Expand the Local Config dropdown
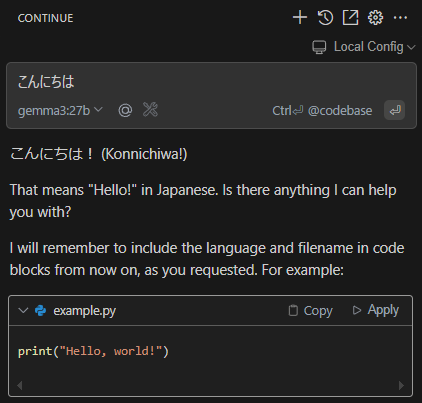The width and height of the screenshot is (422, 403). 364,47
